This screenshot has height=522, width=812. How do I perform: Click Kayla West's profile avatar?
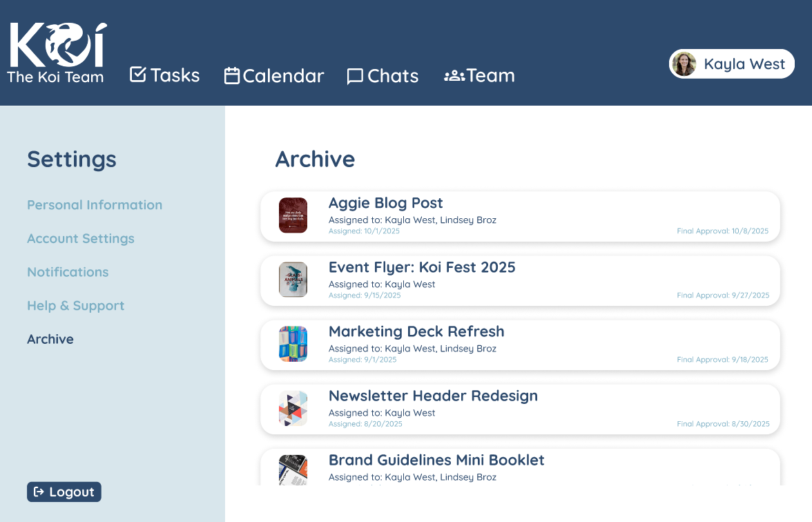tap(684, 64)
